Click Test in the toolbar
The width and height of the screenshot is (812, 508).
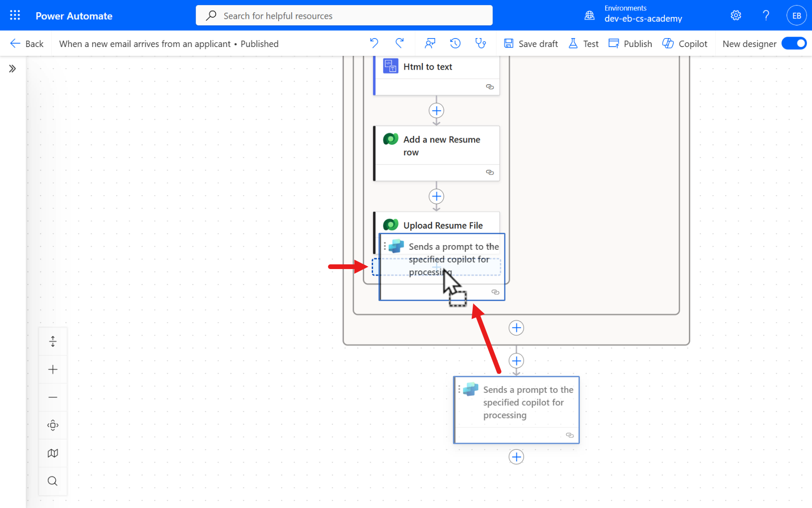584,44
